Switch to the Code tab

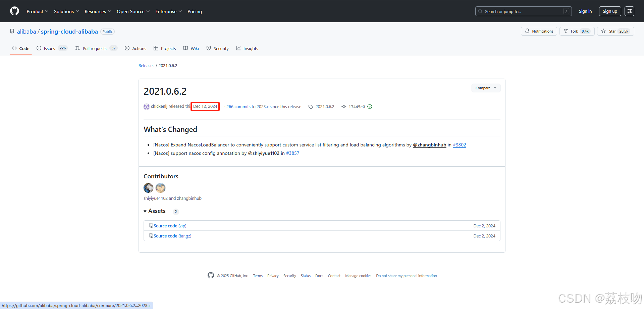pyautogui.click(x=21, y=48)
